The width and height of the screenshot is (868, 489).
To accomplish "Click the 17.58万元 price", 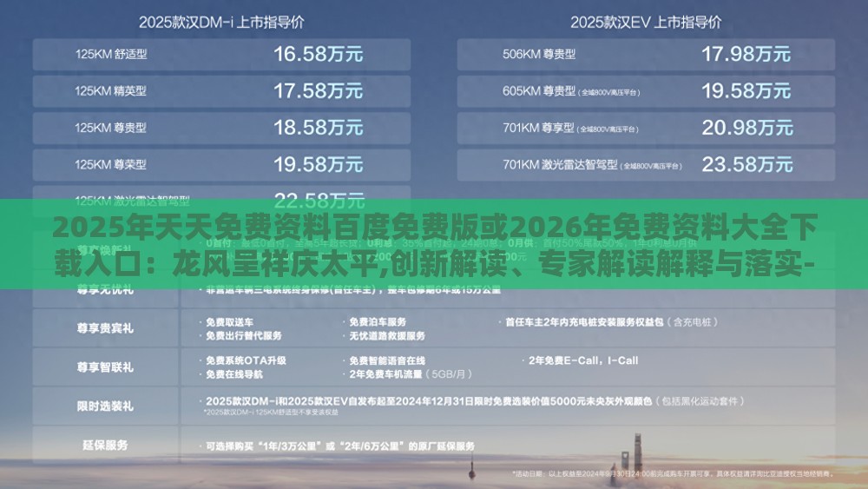I will click(319, 91).
